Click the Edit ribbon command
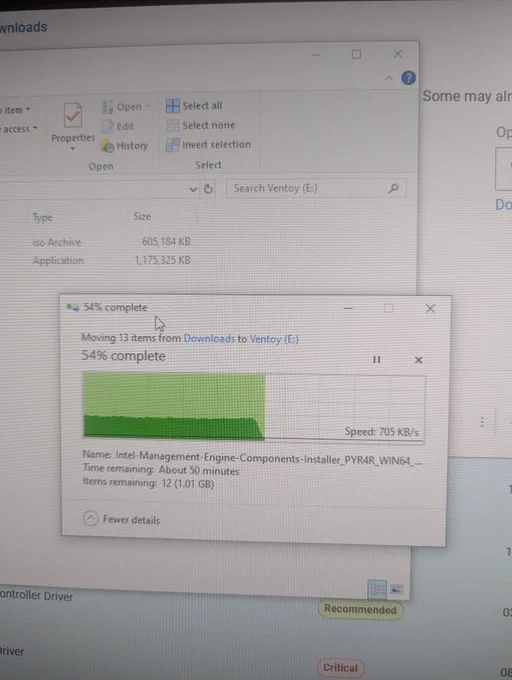Viewport: 512px width, 680px height. pos(118,127)
